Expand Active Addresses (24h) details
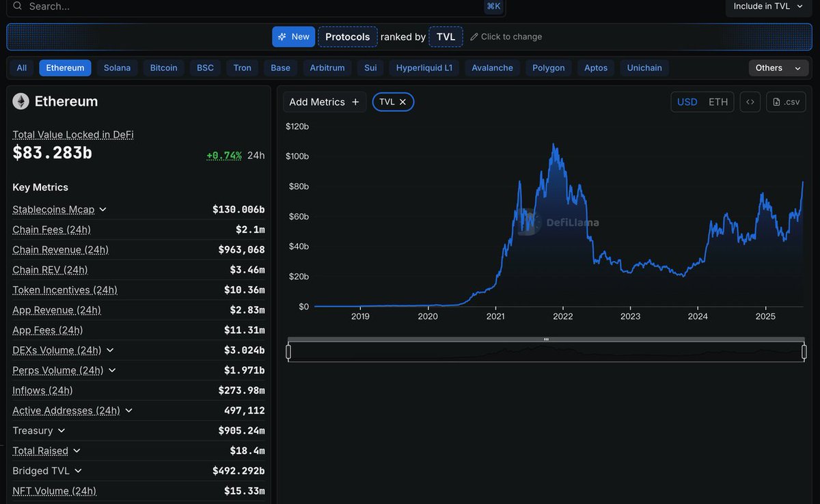This screenshot has height=504, width=820. point(128,410)
